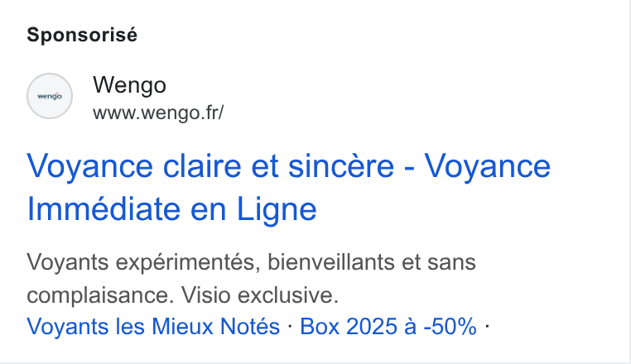
Task: Click the trailing dot after "Box 2025"
Action: point(487,326)
